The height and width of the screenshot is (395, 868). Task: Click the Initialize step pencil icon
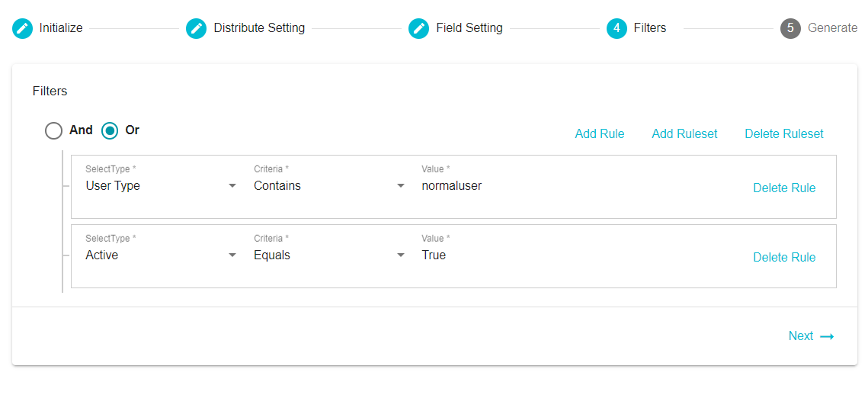click(22, 28)
